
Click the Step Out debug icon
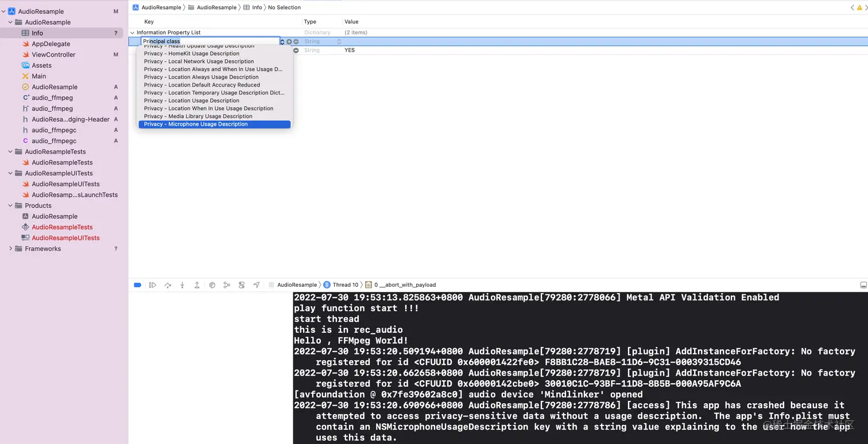coord(197,285)
